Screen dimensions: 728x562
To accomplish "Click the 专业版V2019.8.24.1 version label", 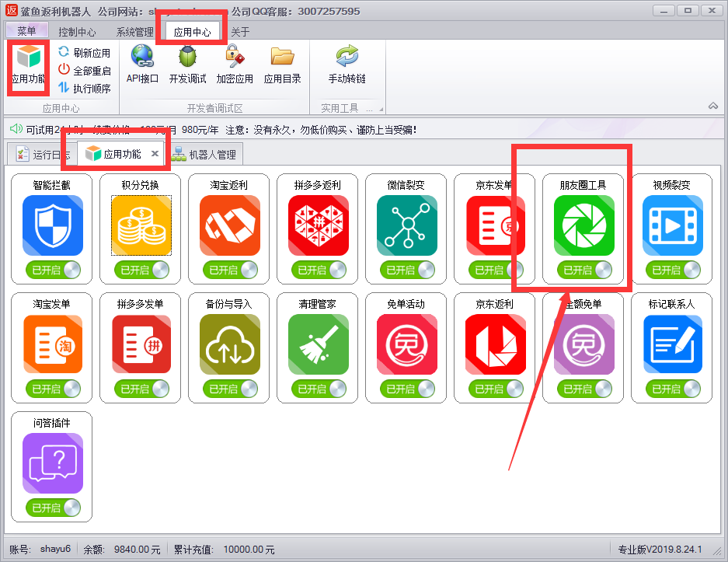I will 660,550.
